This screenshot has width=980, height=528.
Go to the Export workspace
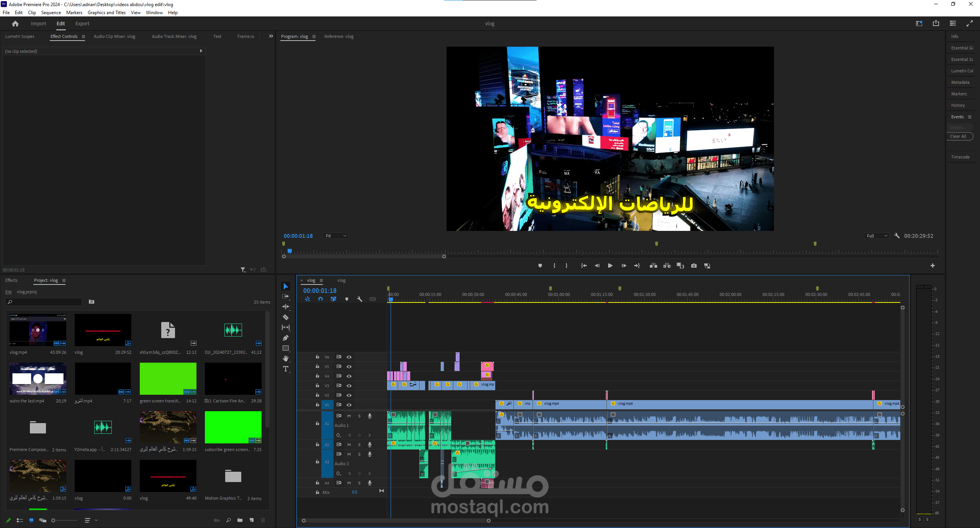point(82,24)
